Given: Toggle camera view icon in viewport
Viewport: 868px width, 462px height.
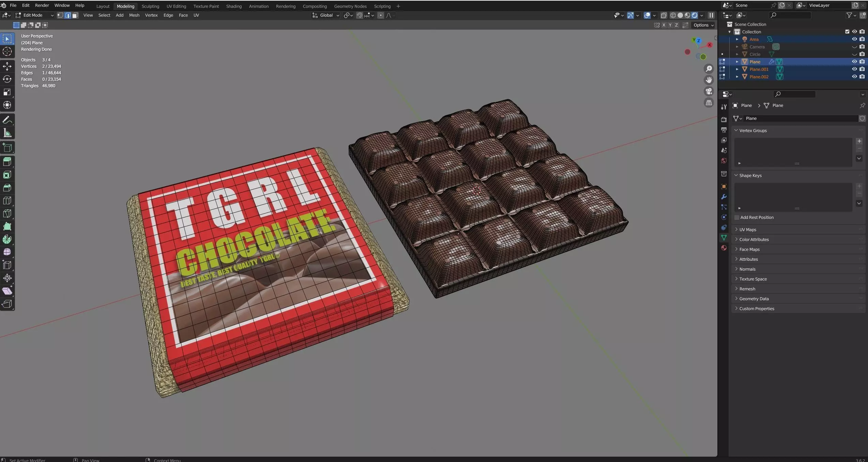Looking at the screenshot, I should coord(709,91).
